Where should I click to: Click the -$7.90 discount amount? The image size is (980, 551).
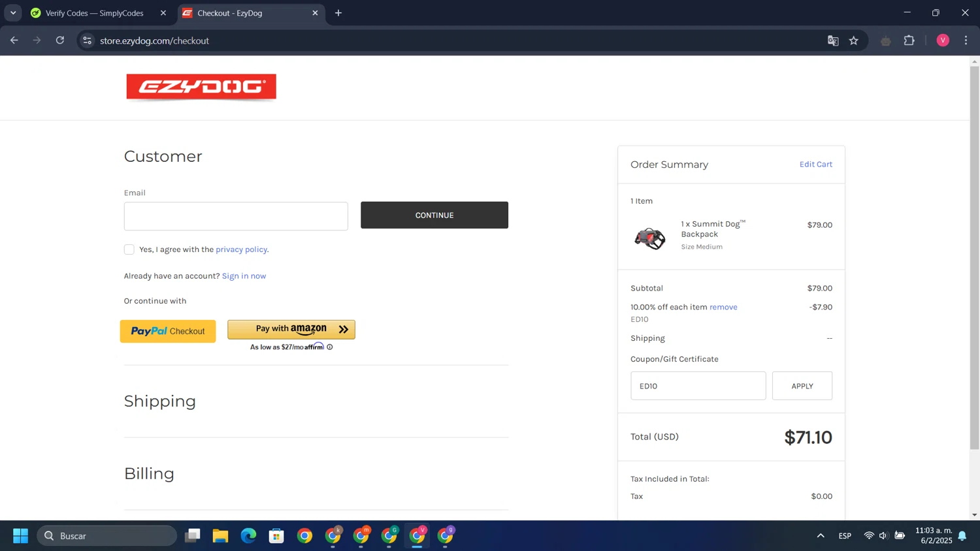pos(821,307)
